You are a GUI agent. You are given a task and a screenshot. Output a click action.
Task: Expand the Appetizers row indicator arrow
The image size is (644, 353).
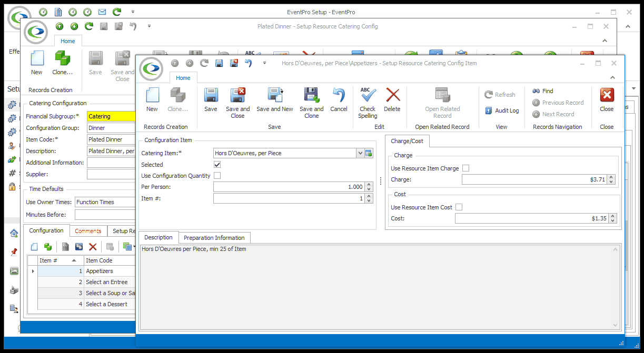[x=33, y=271]
